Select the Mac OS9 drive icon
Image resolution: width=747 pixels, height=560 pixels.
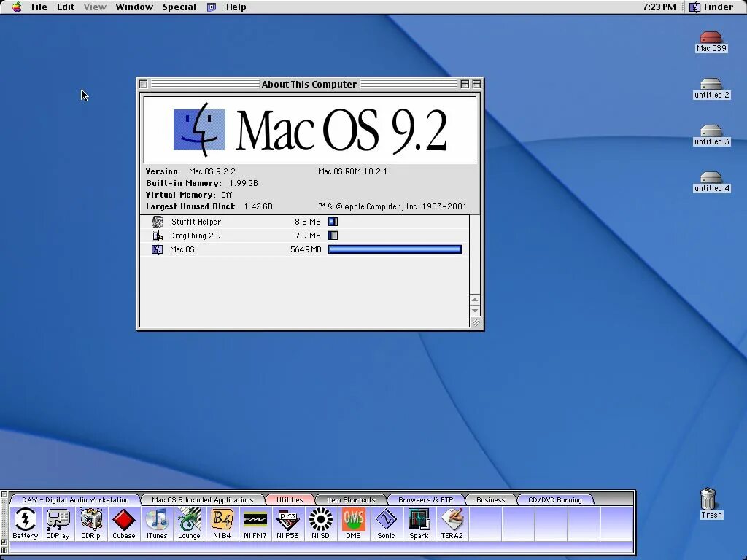pos(711,42)
